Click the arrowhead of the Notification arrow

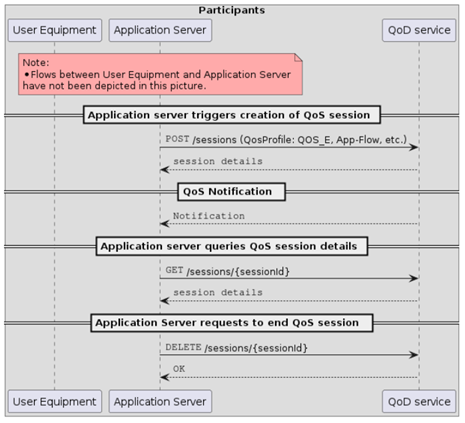165,224
